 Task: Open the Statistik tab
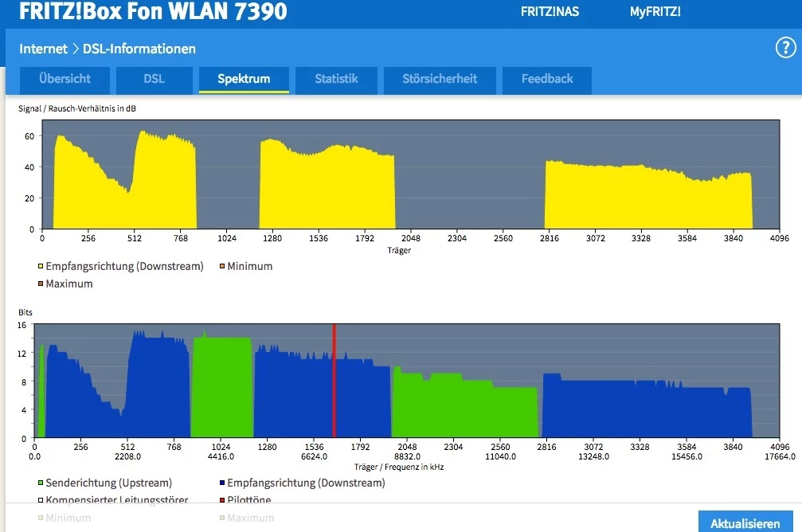coord(336,80)
